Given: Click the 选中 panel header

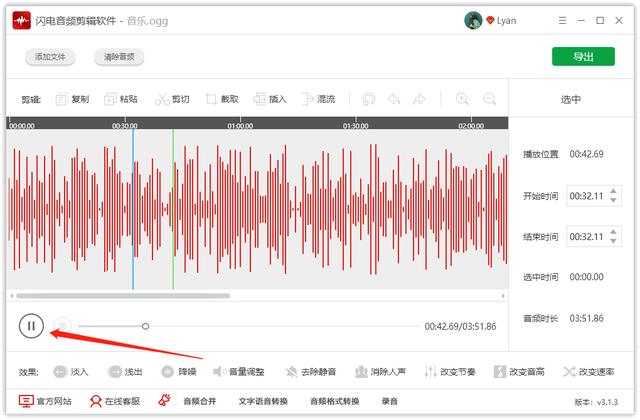Looking at the screenshot, I should click(571, 99).
